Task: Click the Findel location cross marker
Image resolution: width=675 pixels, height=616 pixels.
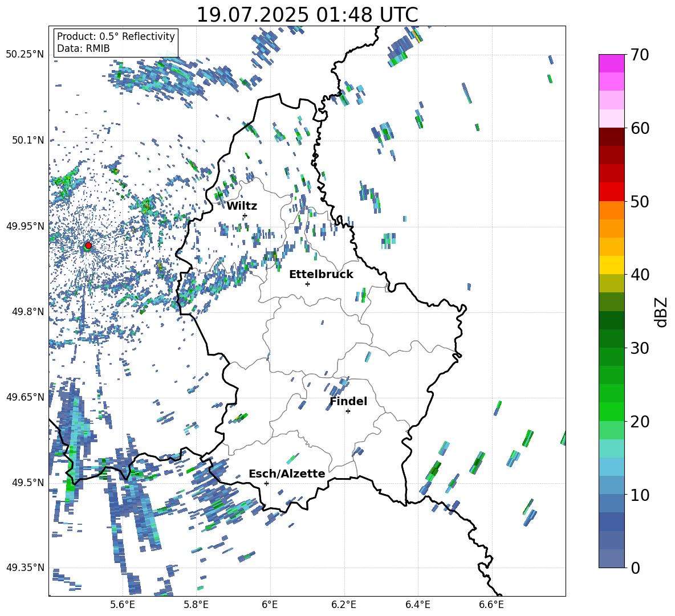Action: point(348,411)
